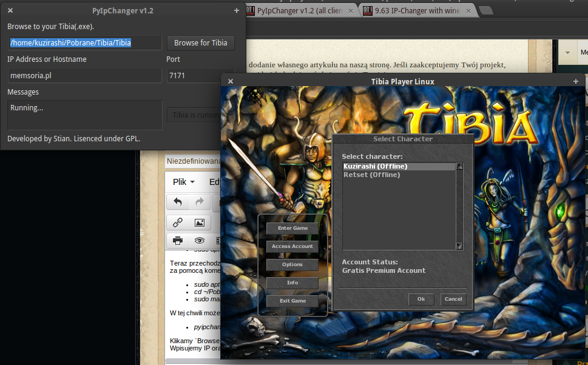This screenshot has width=588, height=365.
Task: Click the redo arrow in editor toolbar
Action: [x=200, y=202]
